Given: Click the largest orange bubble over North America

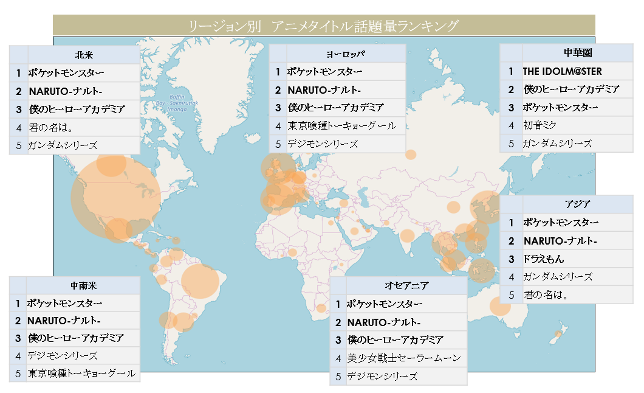Looking at the screenshot, I should (115, 198).
